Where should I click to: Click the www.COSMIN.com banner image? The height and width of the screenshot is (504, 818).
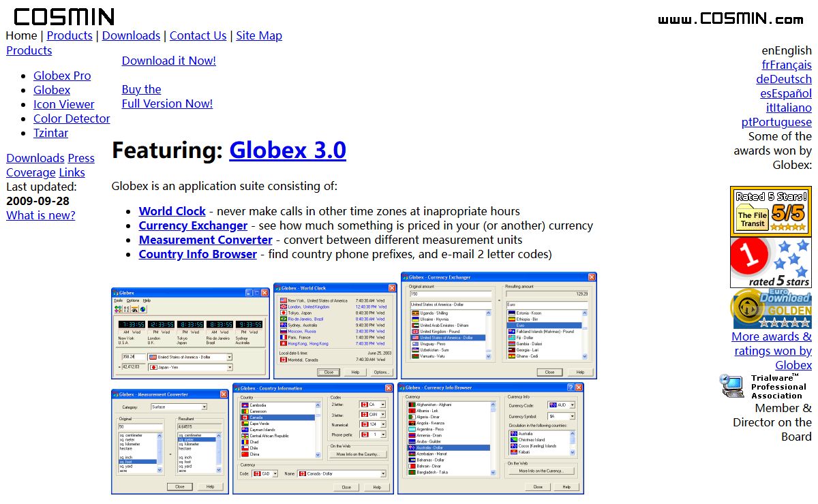coord(730,18)
